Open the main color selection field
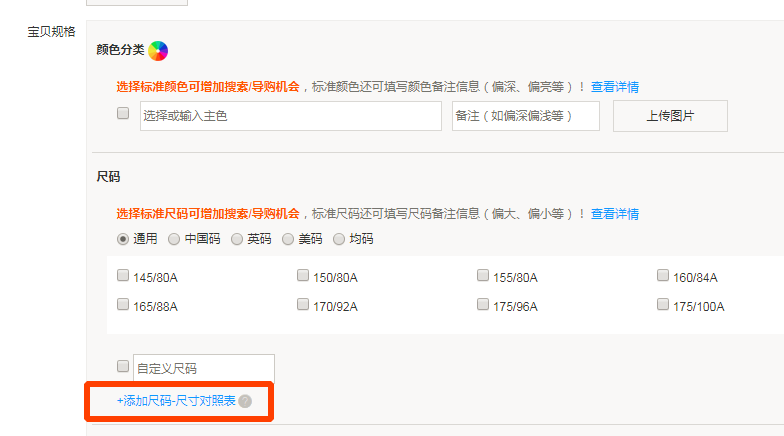784x436 pixels. tap(290, 116)
